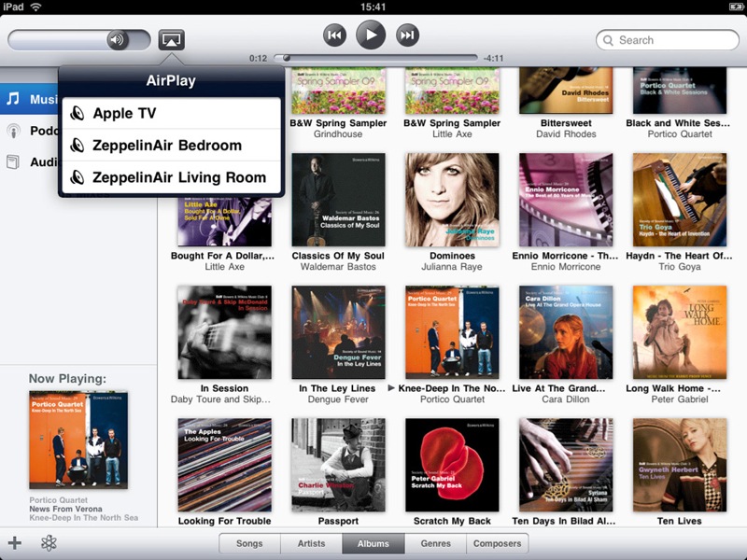Open Podcasts from the sidebar icon
Screen dimensions: 747x560
pos(13,131)
